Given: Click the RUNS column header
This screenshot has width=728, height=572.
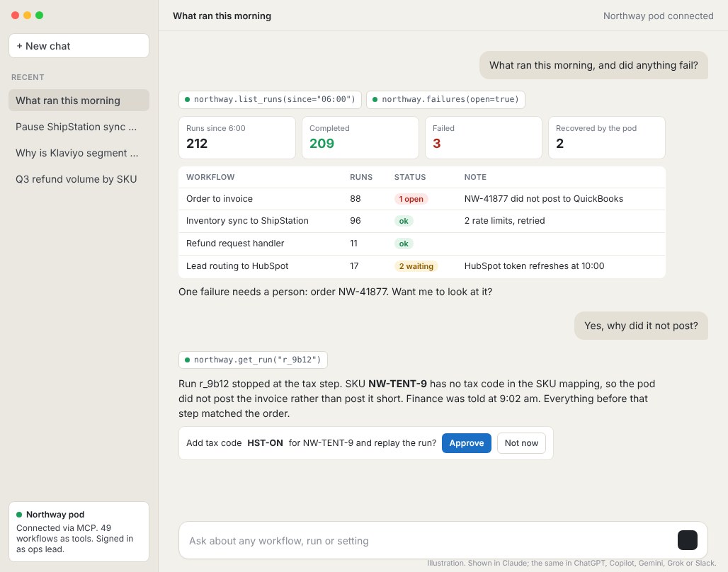Looking at the screenshot, I should point(361,177).
